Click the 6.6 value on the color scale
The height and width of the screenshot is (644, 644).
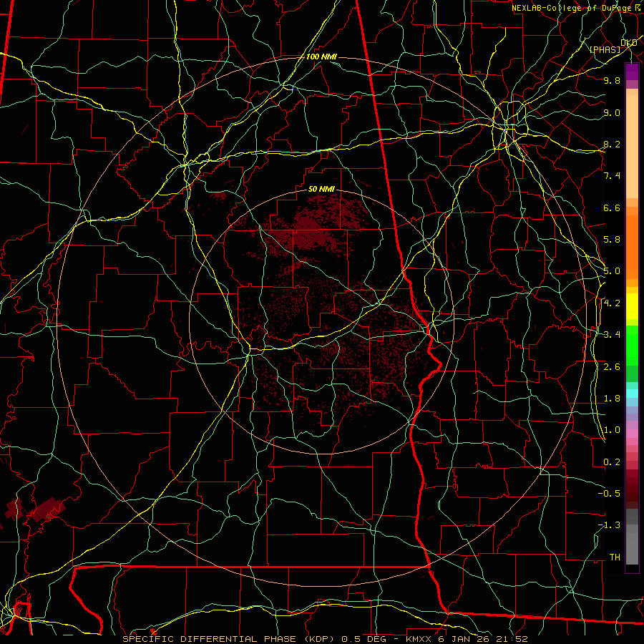612,208
